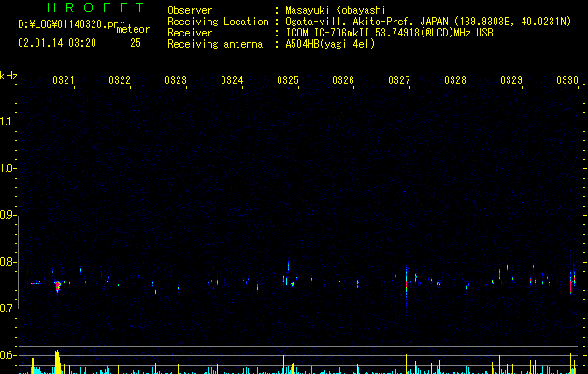The width and height of the screenshot is (588, 374).
Task: Click the Receiving antenna label
Action: pyautogui.click(x=215, y=44)
